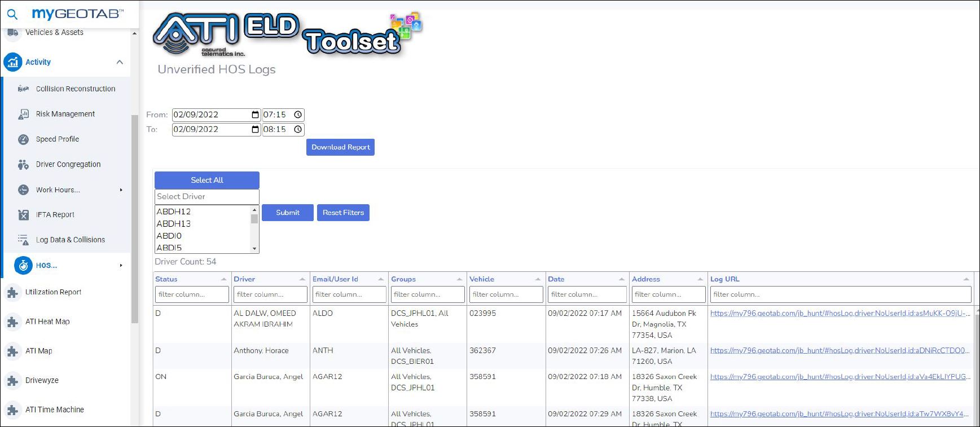The height and width of the screenshot is (427, 980).
Task: Click the Risk Management icon
Action: [23, 114]
